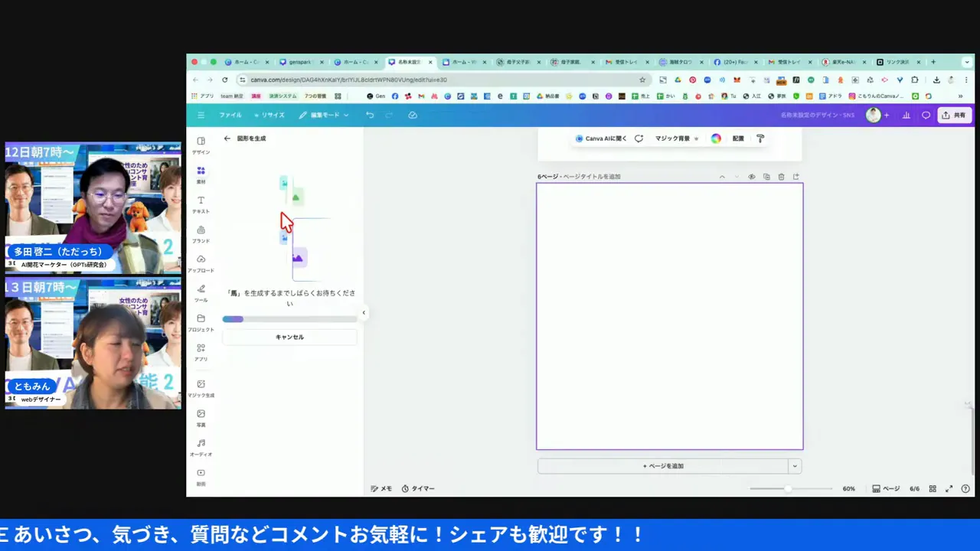The image size is (980, 551).
Task: Open the 写真 (Photos) sidebar panel
Action: pos(201,418)
